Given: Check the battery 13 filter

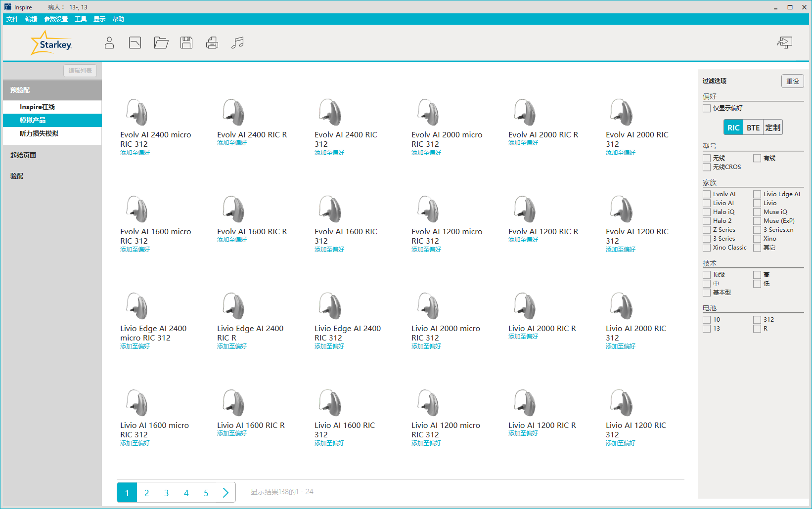Looking at the screenshot, I should tap(707, 329).
